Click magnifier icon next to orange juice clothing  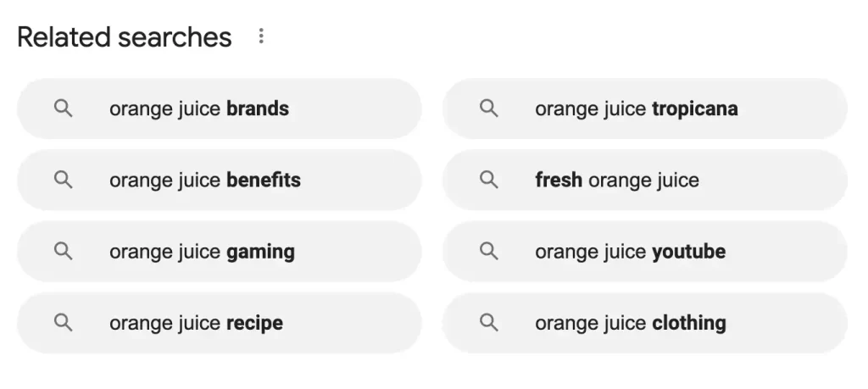click(489, 323)
